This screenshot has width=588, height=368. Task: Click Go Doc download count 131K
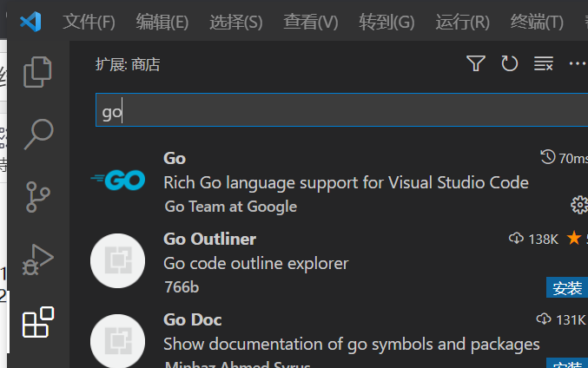pyautogui.click(x=561, y=319)
